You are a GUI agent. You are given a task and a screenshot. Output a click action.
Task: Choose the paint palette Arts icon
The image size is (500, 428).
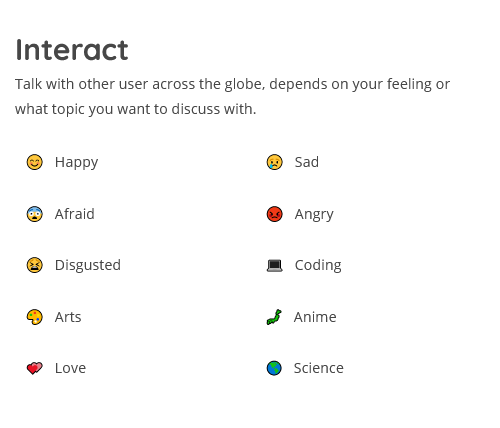[35, 317]
